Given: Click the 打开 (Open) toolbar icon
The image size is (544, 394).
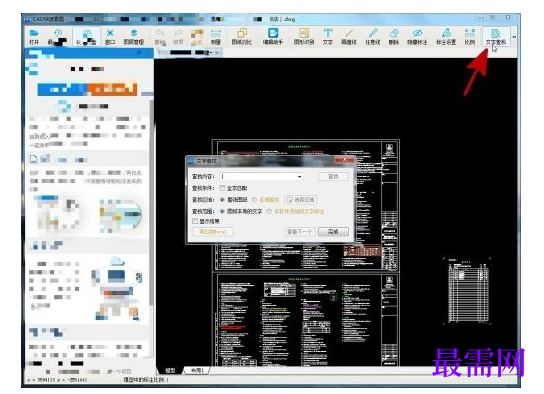Looking at the screenshot, I should tap(34, 37).
